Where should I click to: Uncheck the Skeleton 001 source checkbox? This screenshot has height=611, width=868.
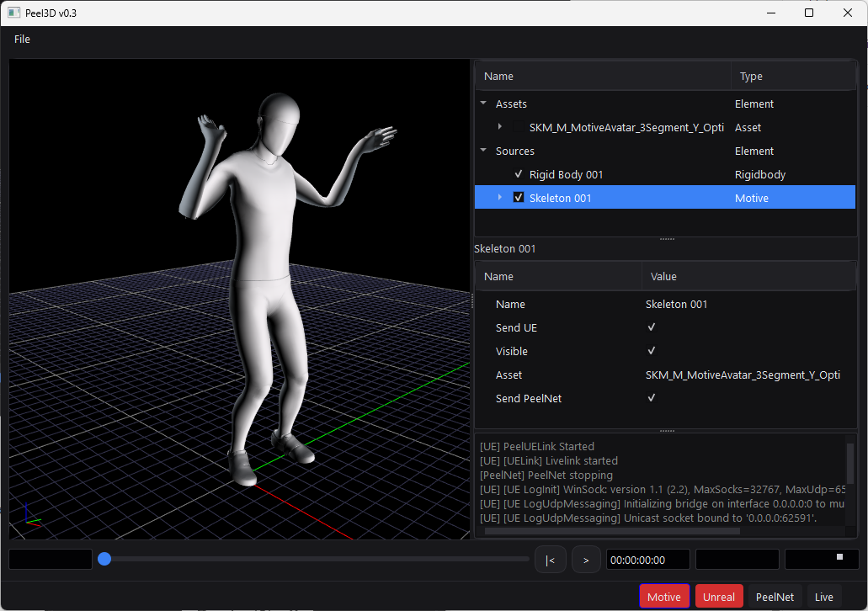point(519,198)
